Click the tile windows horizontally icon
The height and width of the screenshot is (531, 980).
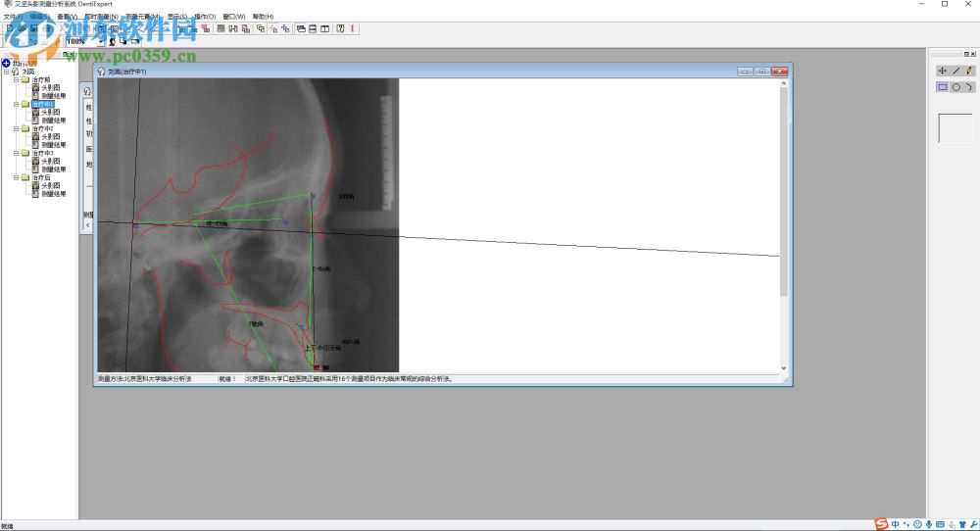pos(314,28)
